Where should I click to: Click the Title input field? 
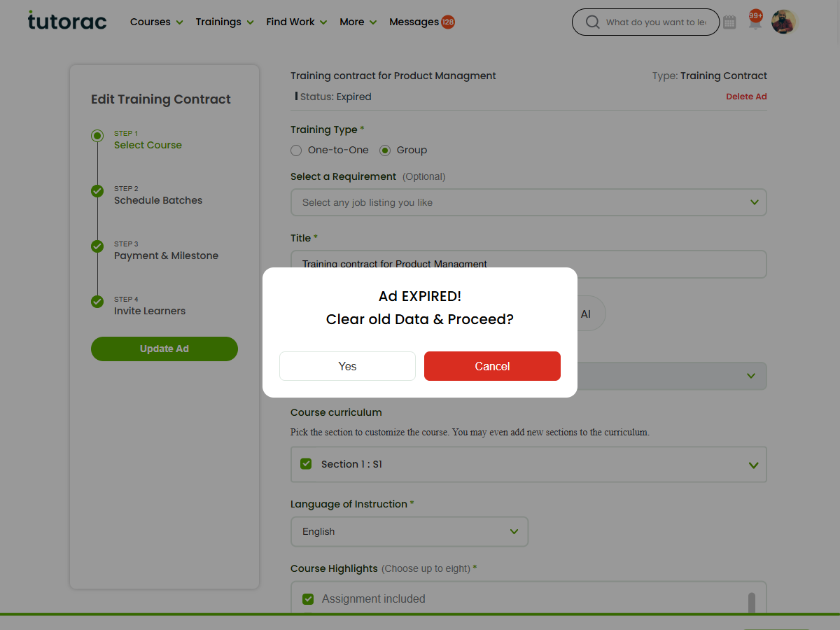(x=528, y=264)
